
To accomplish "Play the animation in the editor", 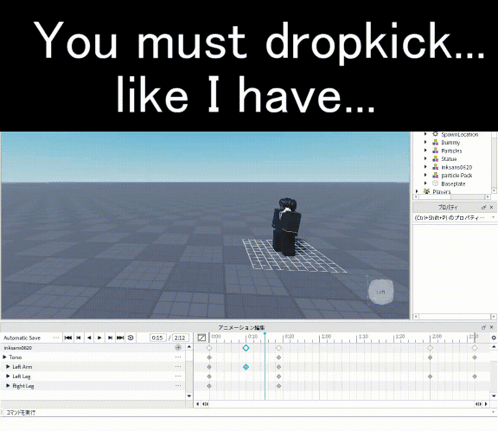I will (x=99, y=338).
